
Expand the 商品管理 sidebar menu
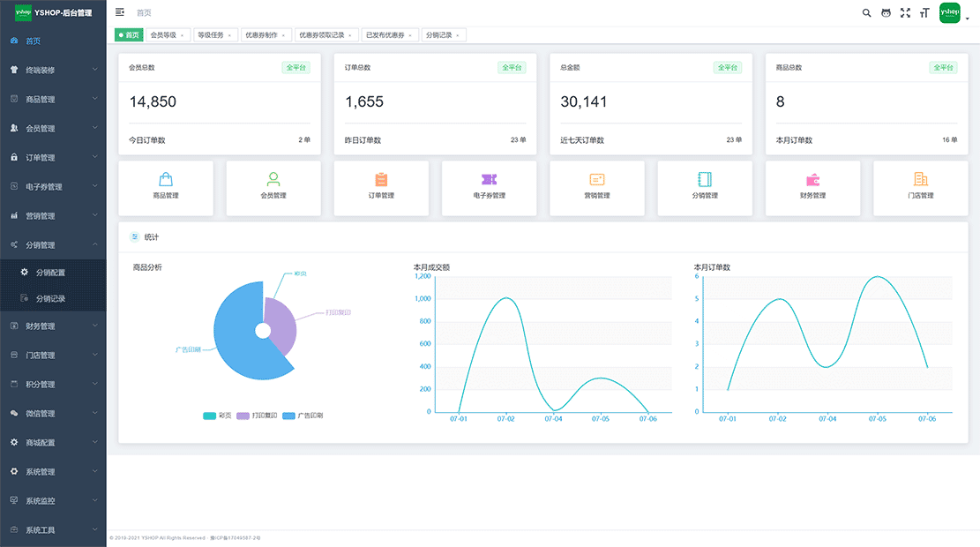[x=53, y=100]
